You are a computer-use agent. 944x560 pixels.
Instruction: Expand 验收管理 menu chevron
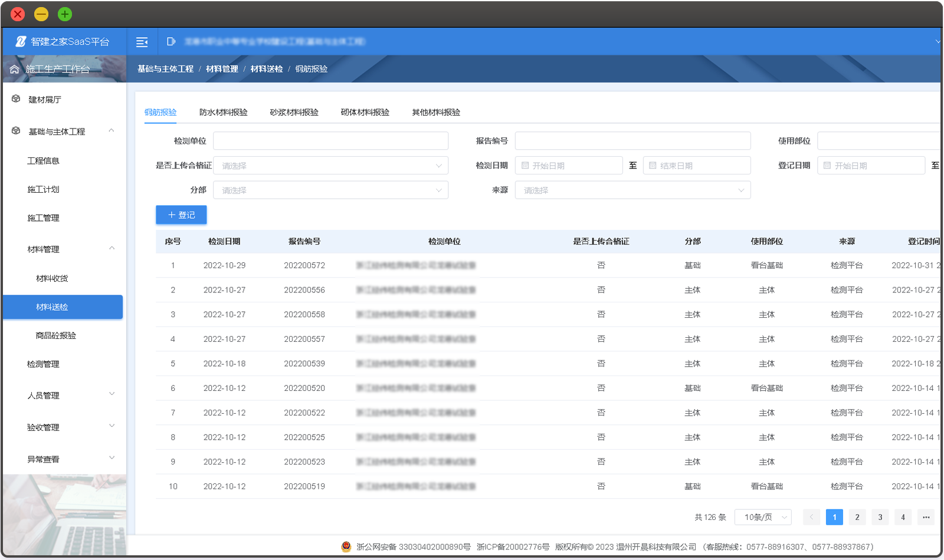point(112,426)
